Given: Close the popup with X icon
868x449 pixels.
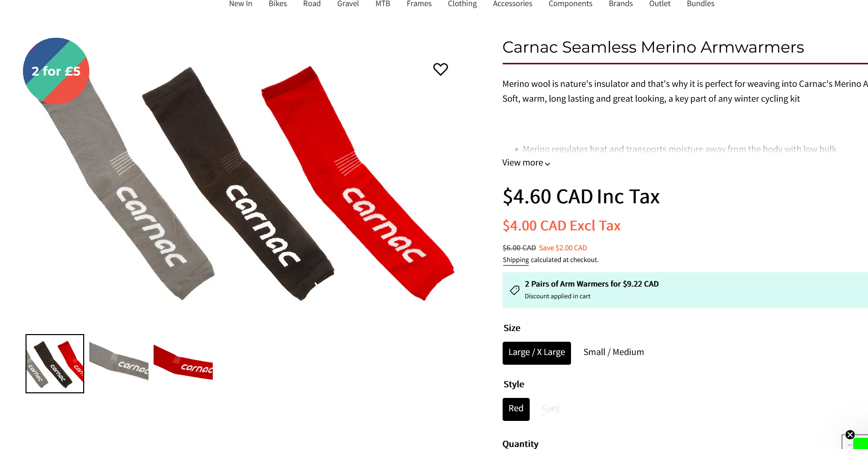Looking at the screenshot, I should tap(850, 435).
